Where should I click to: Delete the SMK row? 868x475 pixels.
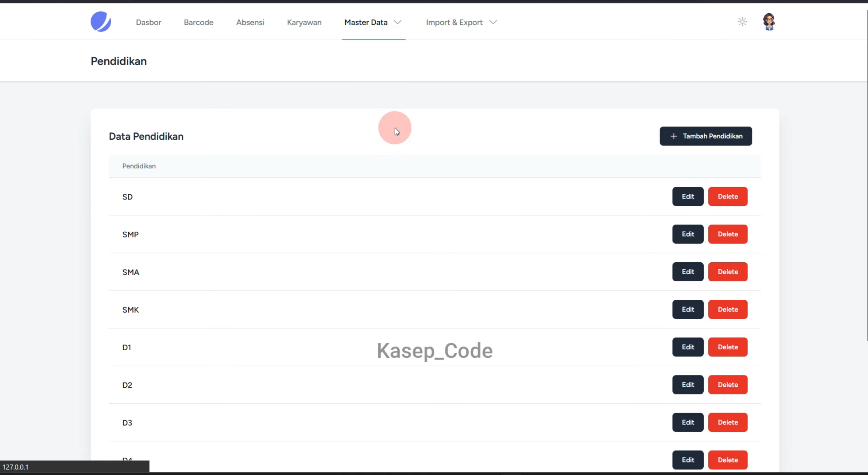tap(728, 310)
